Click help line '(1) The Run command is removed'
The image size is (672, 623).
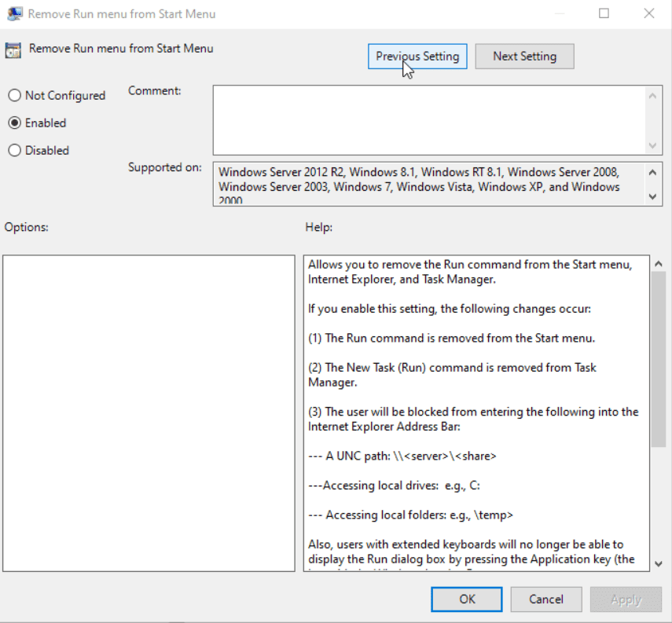tap(452, 338)
